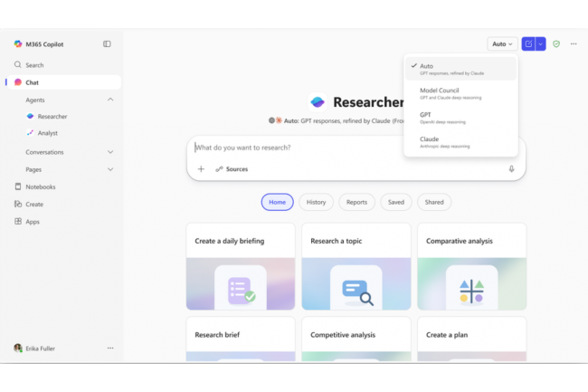Click the green shield protection icon
Viewport: 588px width, 392px height.
click(556, 43)
